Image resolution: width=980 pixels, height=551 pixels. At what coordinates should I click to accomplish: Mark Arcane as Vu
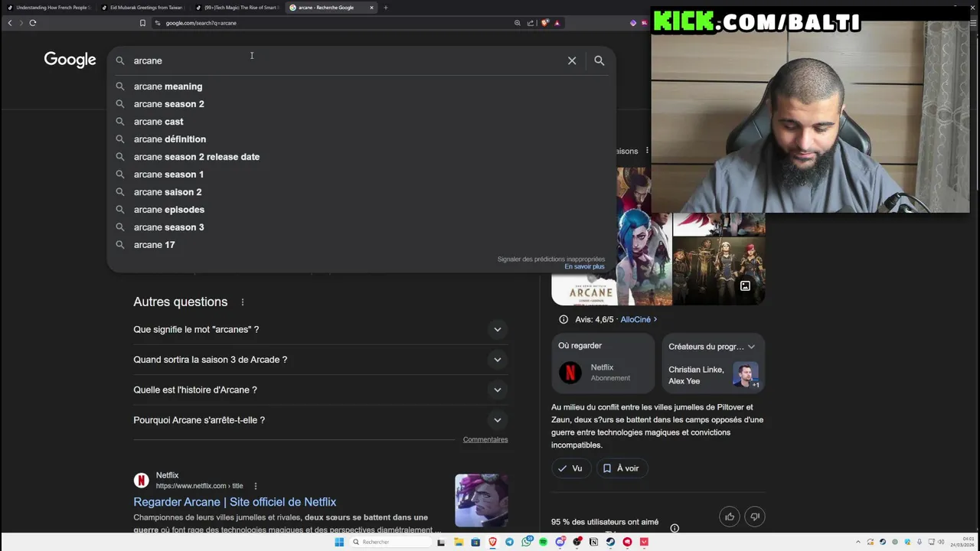571,468
